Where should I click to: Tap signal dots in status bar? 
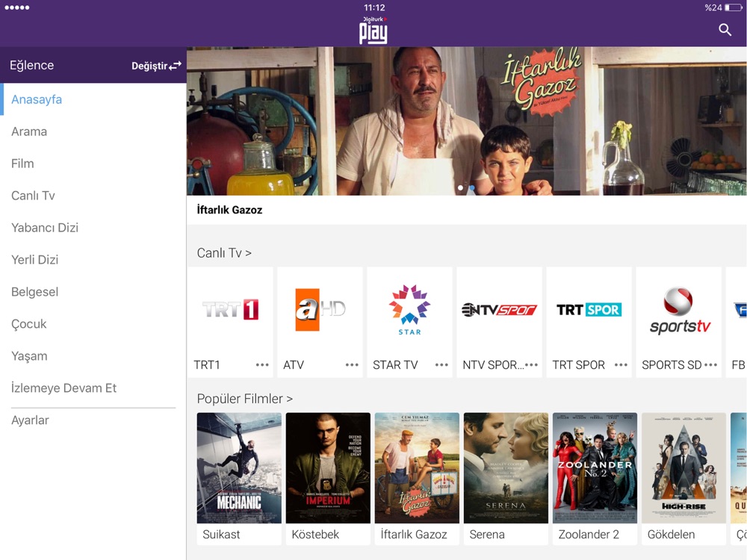(x=16, y=7)
